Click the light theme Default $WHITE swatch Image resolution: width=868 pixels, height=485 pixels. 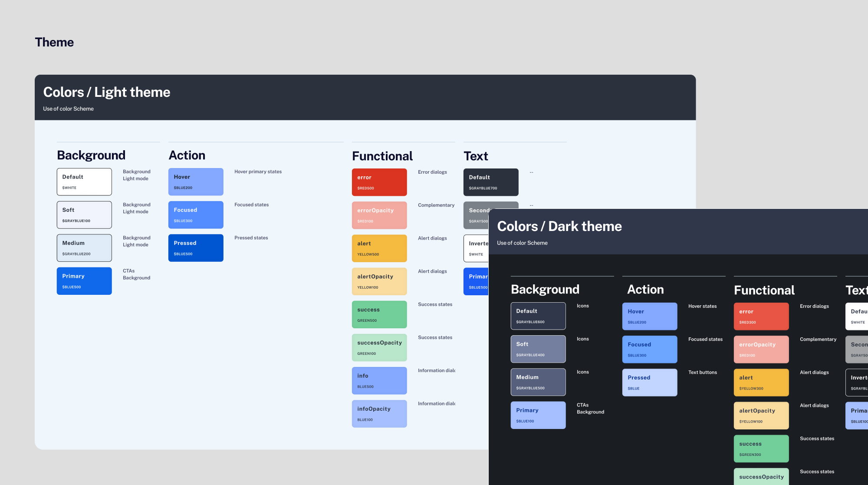click(x=84, y=182)
